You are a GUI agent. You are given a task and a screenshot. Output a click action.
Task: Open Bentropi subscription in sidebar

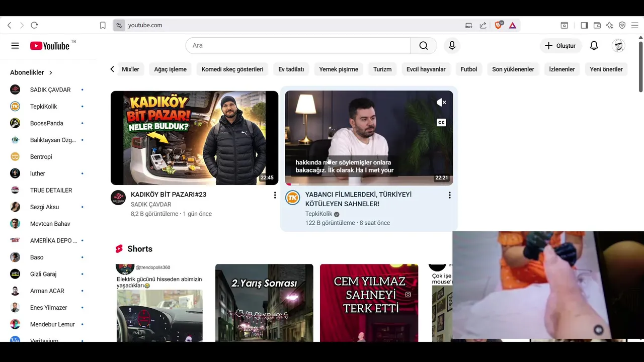pyautogui.click(x=48, y=157)
